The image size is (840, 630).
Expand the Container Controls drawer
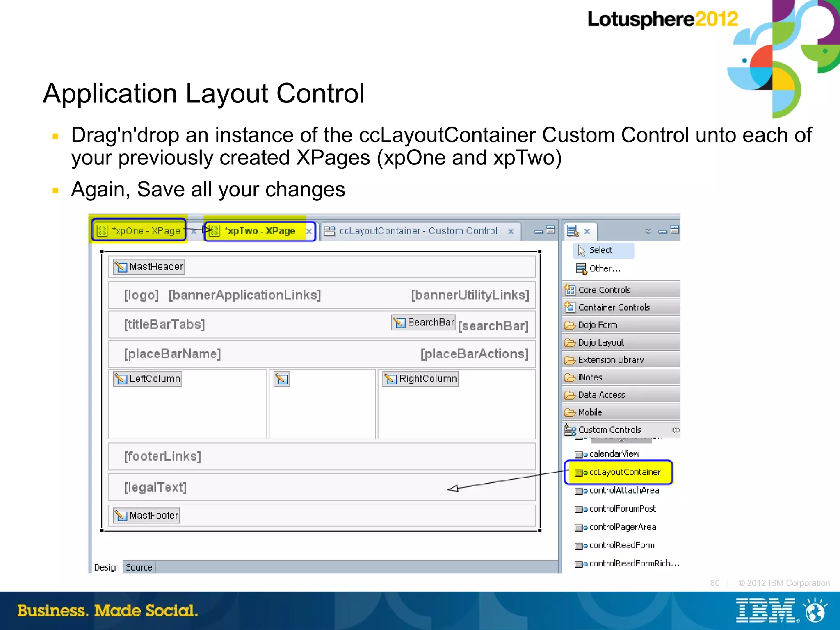click(621, 307)
